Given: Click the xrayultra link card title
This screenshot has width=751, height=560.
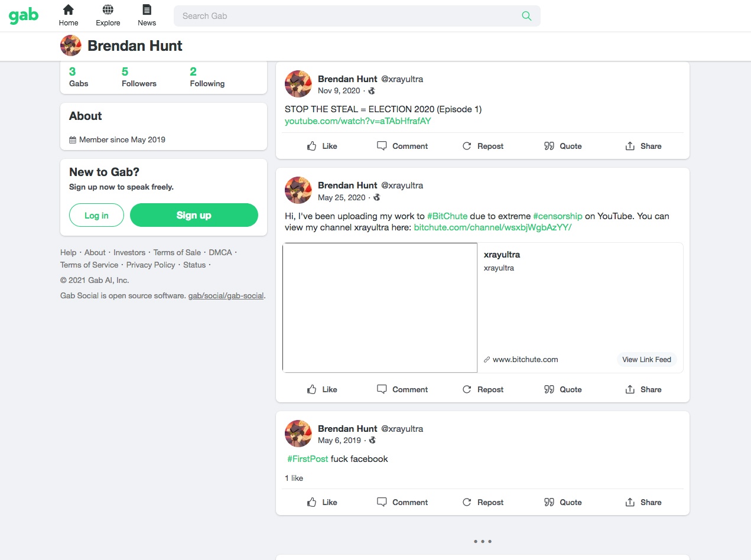Looking at the screenshot, I should (502, 255).
